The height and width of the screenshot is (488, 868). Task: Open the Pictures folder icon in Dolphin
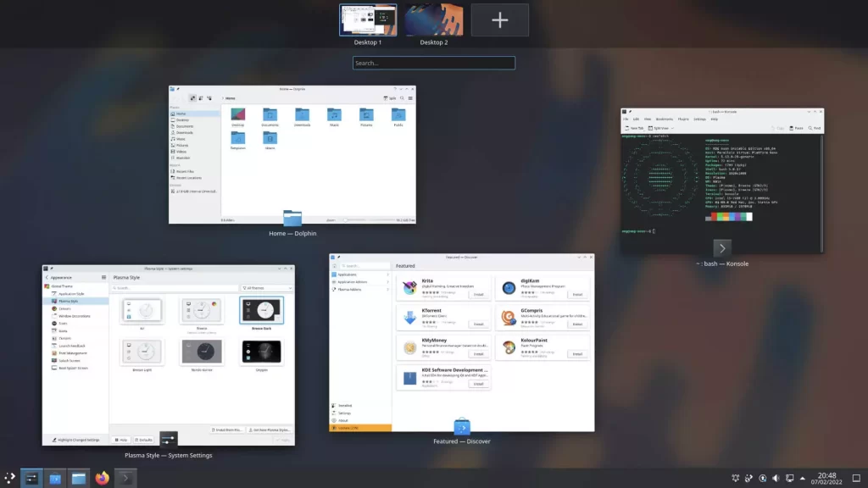tap(366, 114)
